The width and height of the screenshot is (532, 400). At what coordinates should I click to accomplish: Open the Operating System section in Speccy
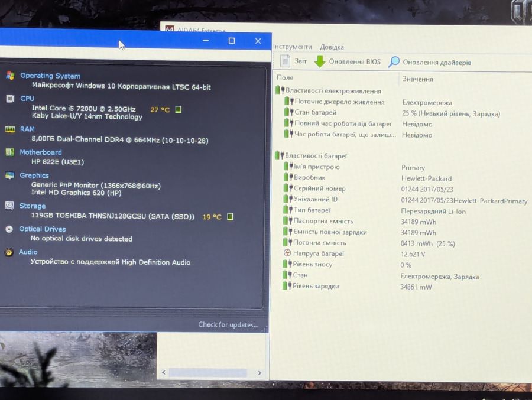tap(50, 75)
